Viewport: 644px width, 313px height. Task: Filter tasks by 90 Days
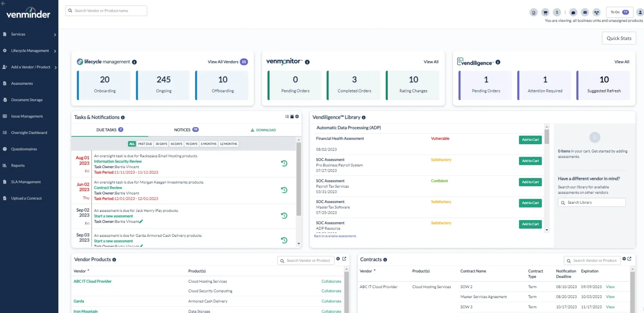[x=192, y=144]
